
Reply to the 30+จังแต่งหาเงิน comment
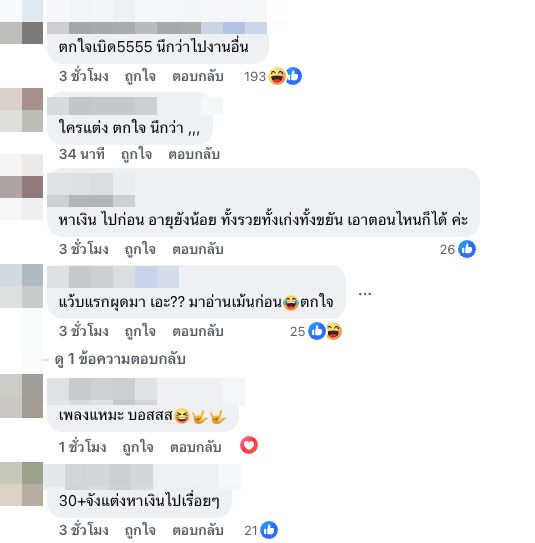[x=198, y=530]
